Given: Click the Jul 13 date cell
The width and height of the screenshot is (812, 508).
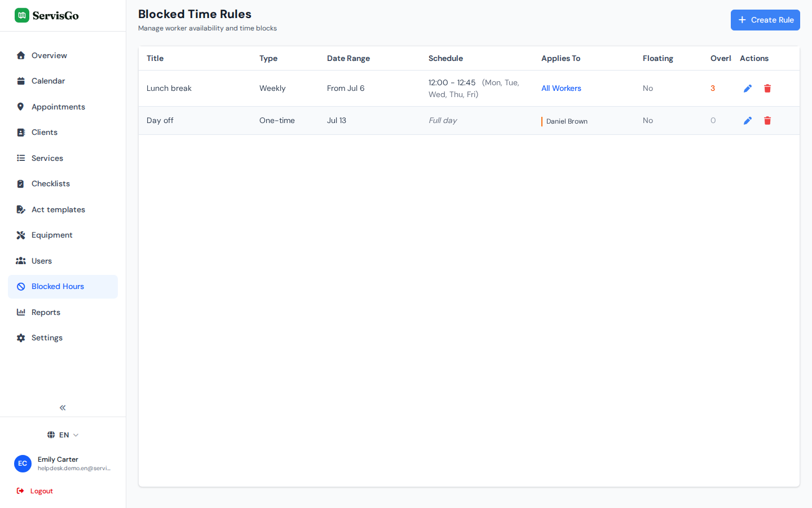Looking at the screenshot, I should pos(337,120).
